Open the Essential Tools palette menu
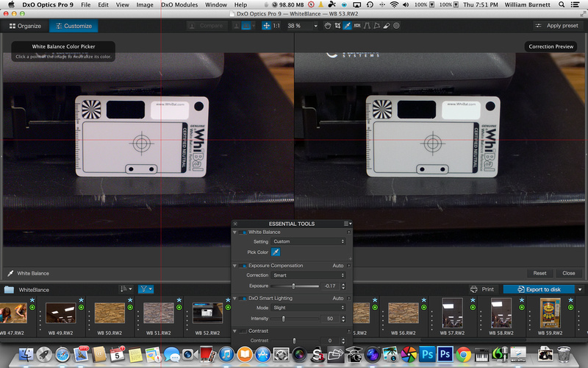The image size is (588, 368). click(348, 224)
